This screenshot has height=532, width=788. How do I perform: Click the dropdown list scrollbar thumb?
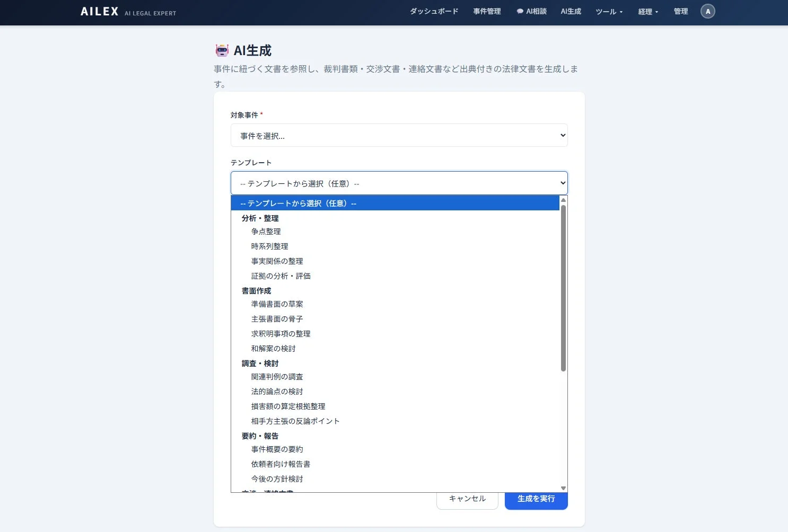tap(564, 286)
